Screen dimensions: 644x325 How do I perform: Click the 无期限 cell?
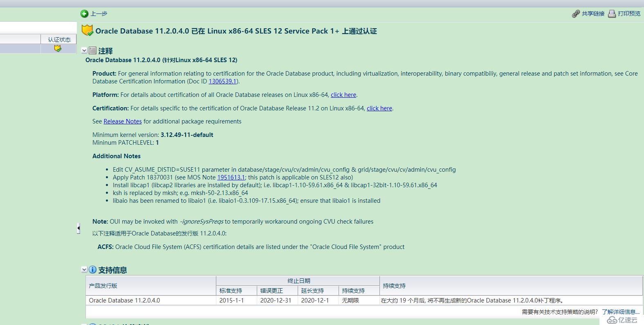(x=359, y=300)
